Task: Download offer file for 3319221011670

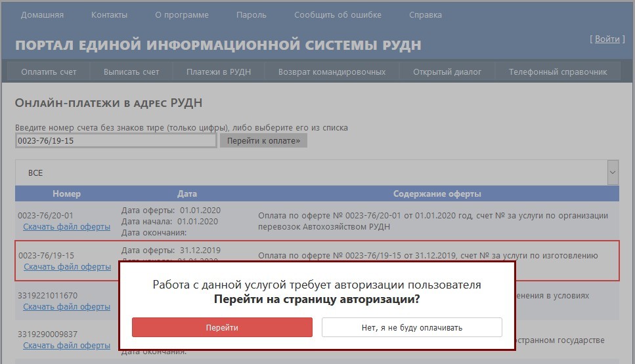Action: (x=66, y=307)
